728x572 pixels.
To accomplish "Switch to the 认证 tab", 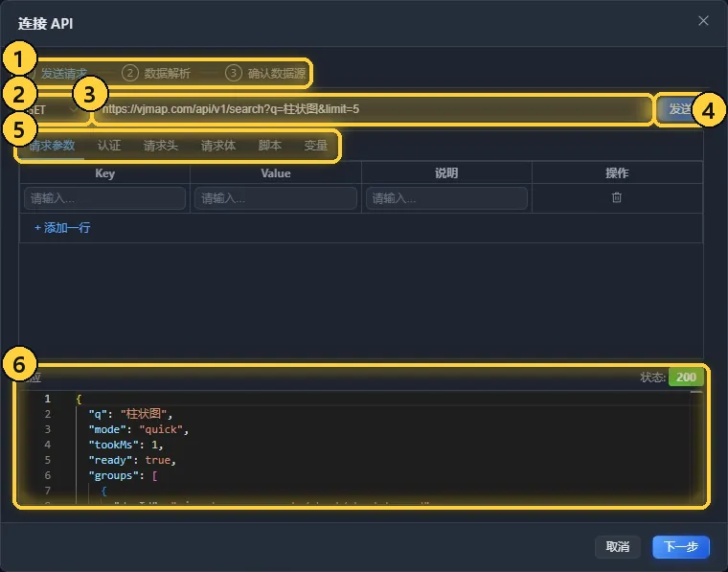I will pos(109,146).
